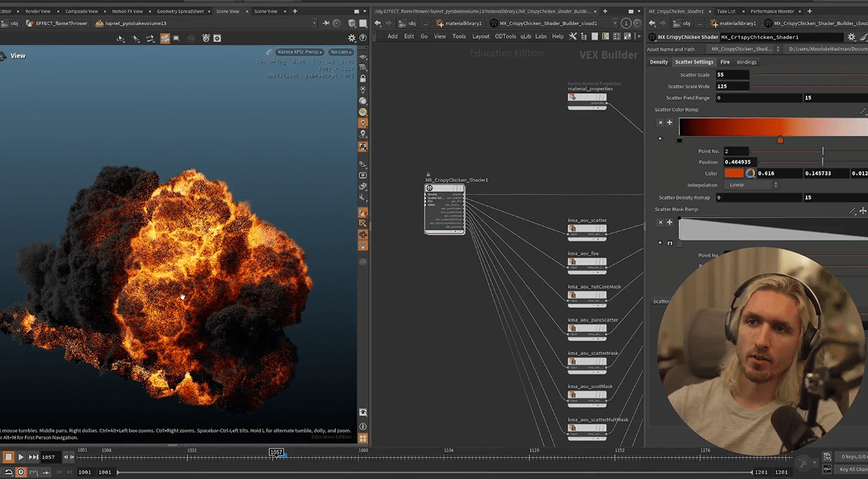Switch to the Composite View tab
The width and height of the screenshot is (868, 479).
pos(81,11)
